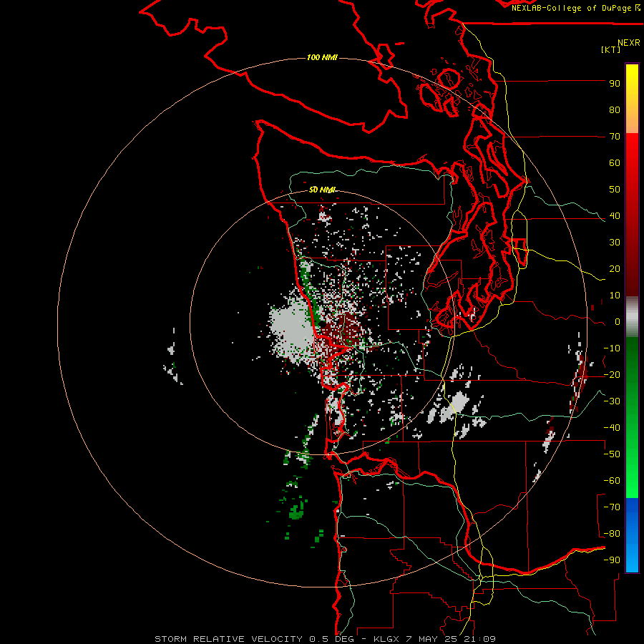Image resolution: width=644 pixels, height=644 pixels.
Task: Click the 50 value on the velocity scale
Action: [615, 190]
